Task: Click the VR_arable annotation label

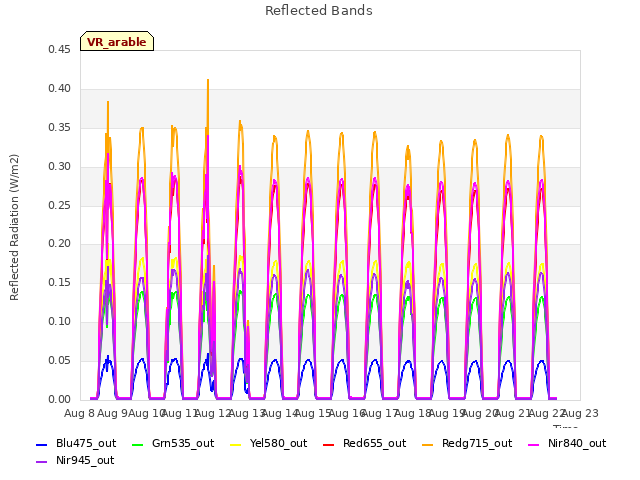Action: click(117, 41)
